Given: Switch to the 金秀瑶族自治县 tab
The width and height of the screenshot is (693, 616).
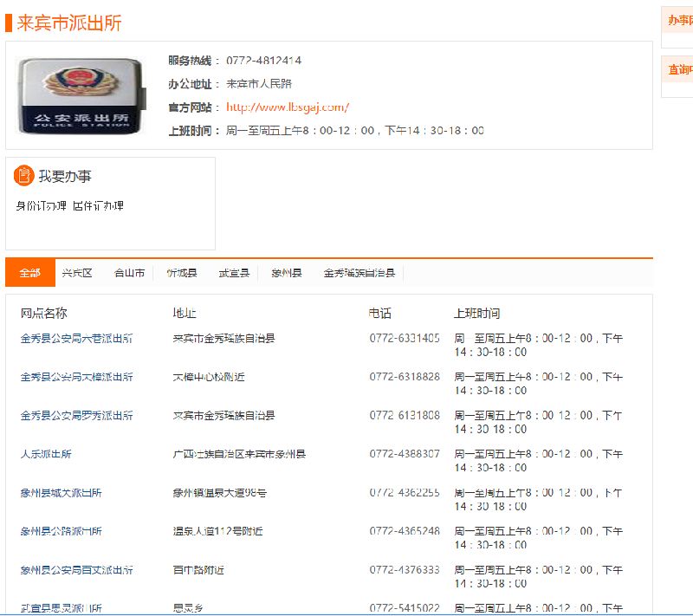Looking at the screenshot, I should click(359, 273).
